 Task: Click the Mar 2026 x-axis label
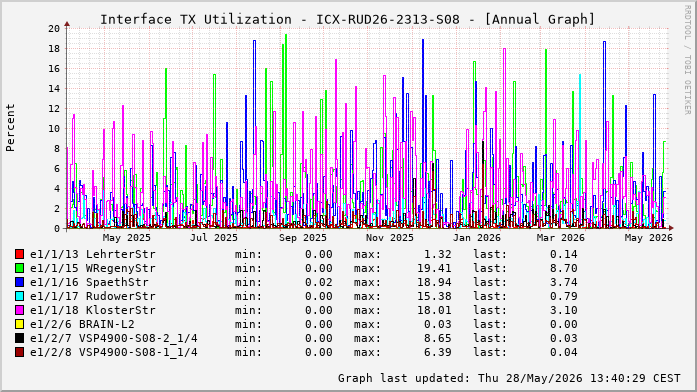(x=561, y=238)
